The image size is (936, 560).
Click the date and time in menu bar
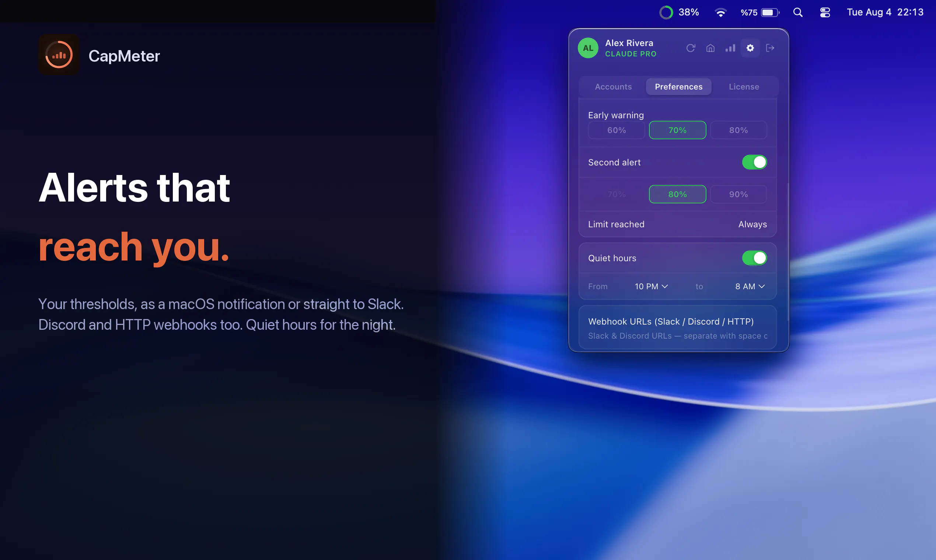point(885,13)
